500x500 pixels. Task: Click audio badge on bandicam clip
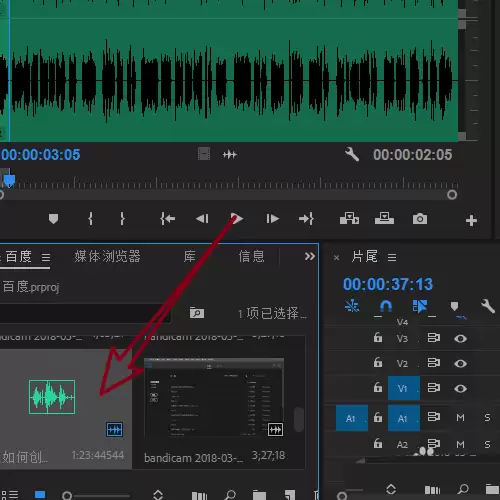click(x=275, y=429)
